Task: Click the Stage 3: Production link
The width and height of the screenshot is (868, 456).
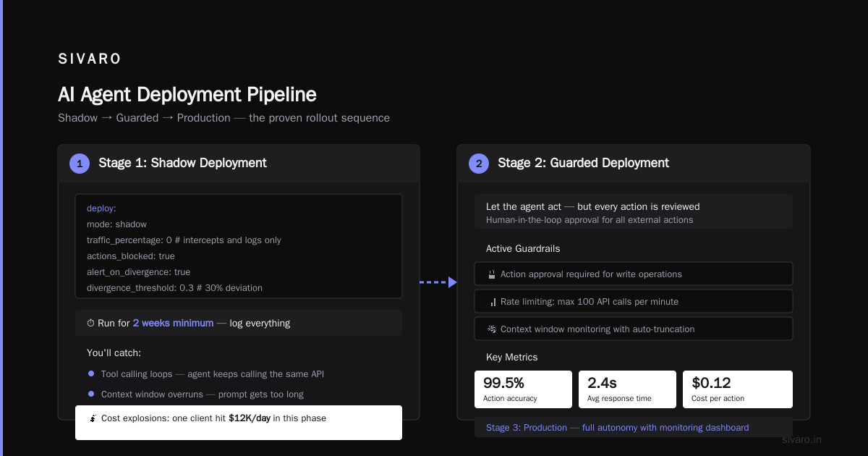Action: [527, 428]
